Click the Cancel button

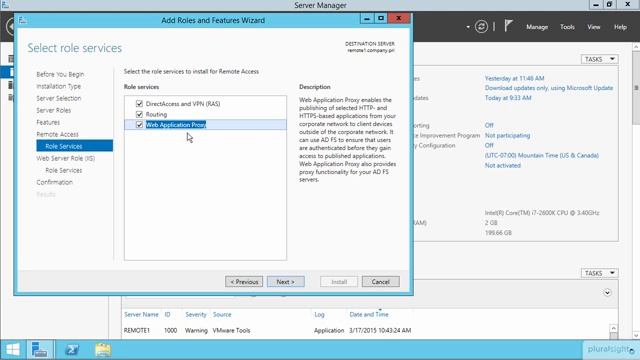[380, 282]
